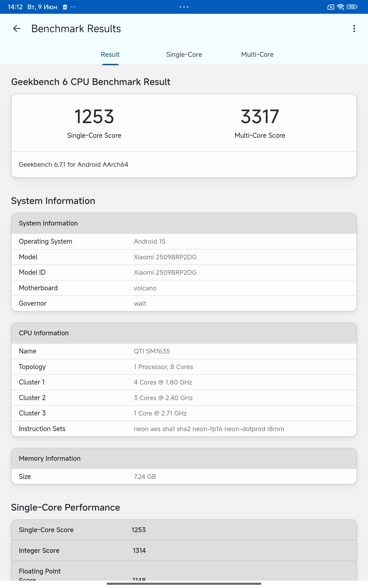Tap the Model value Xiaomi 2509BRP2DG
This screenshot has height=588, width=368.
click(x=165, y=257)
